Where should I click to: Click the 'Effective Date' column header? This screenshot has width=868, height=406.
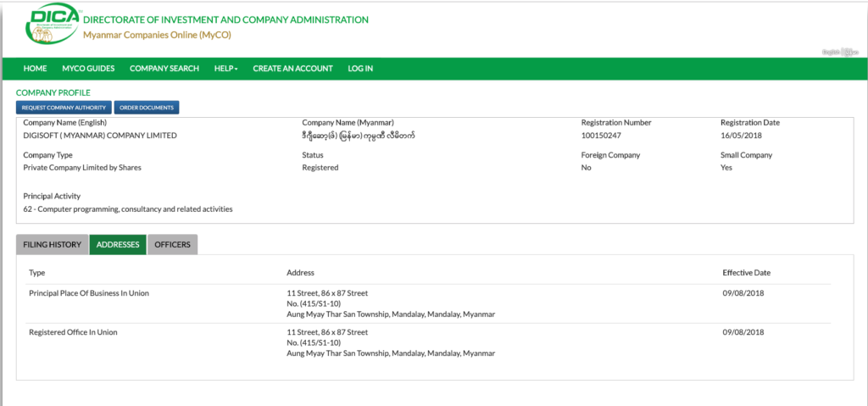[747, 273]
